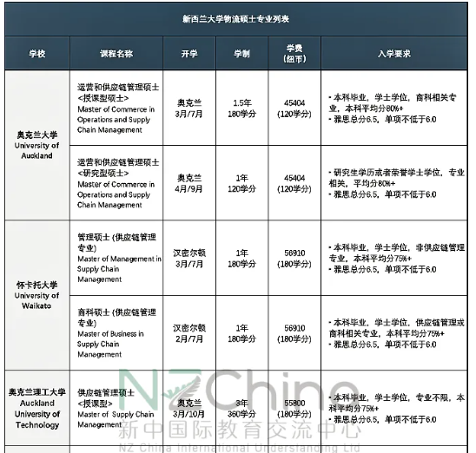Click the 入学要求 column header
This screenshot has width=476, height=453.
click(394, 54)
